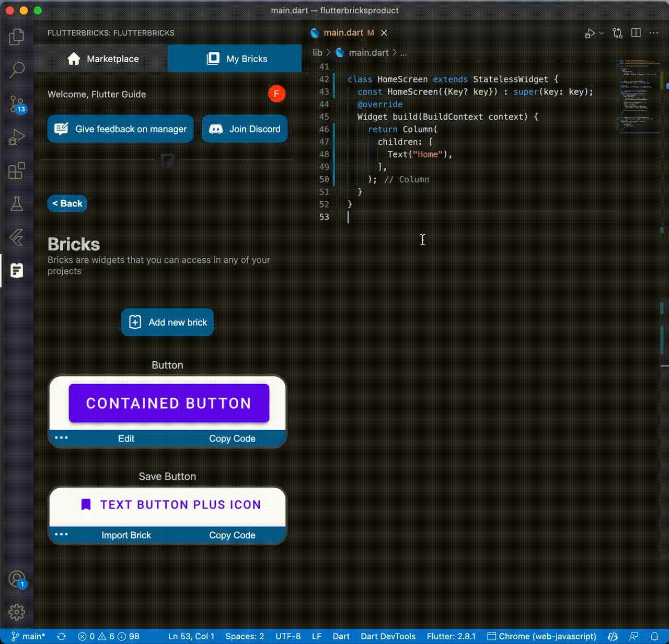
Task: Open the Accounts menu in activity bar
Action: click(x=17, y=579)
